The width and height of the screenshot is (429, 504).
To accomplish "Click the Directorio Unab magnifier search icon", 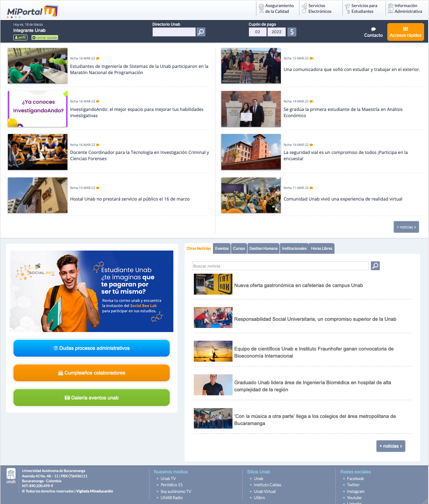I will tap(201, 32).
